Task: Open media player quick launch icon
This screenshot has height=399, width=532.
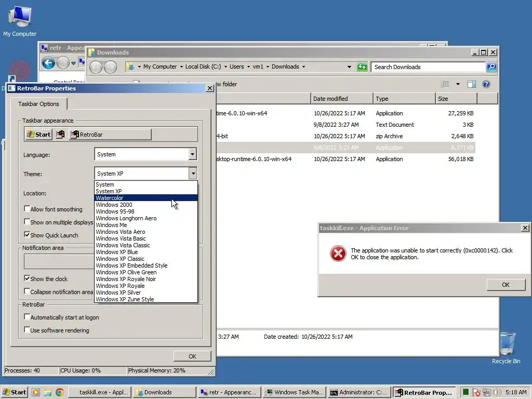Action: coord(36,392)
